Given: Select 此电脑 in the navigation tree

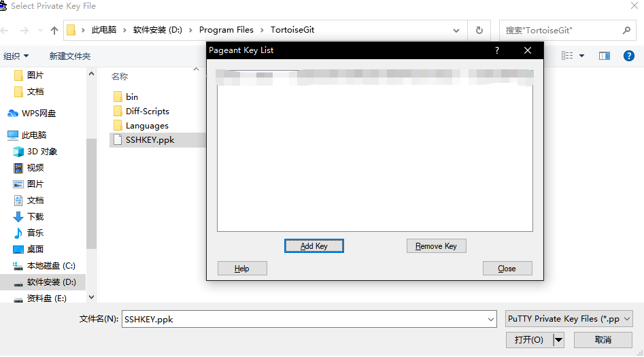Looking at the screenshot, I should (x=27, y=135).
